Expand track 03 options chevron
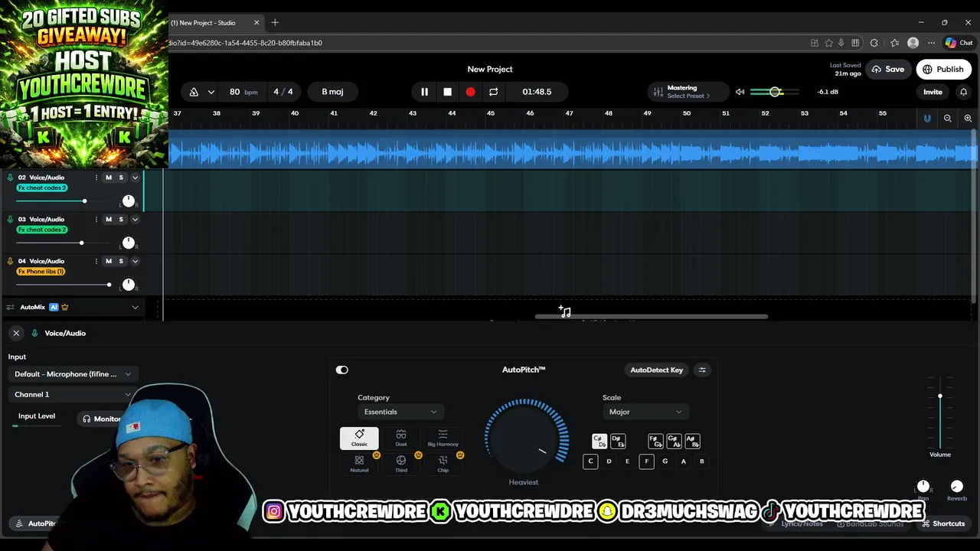This screenshot has width=980, height=551. tap(135, 220)
